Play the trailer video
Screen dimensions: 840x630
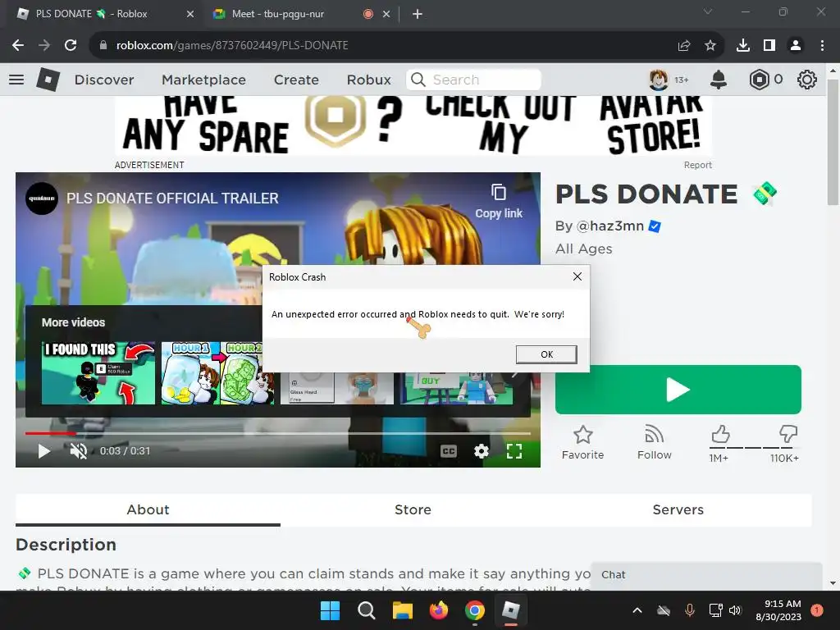click(44, 451)
